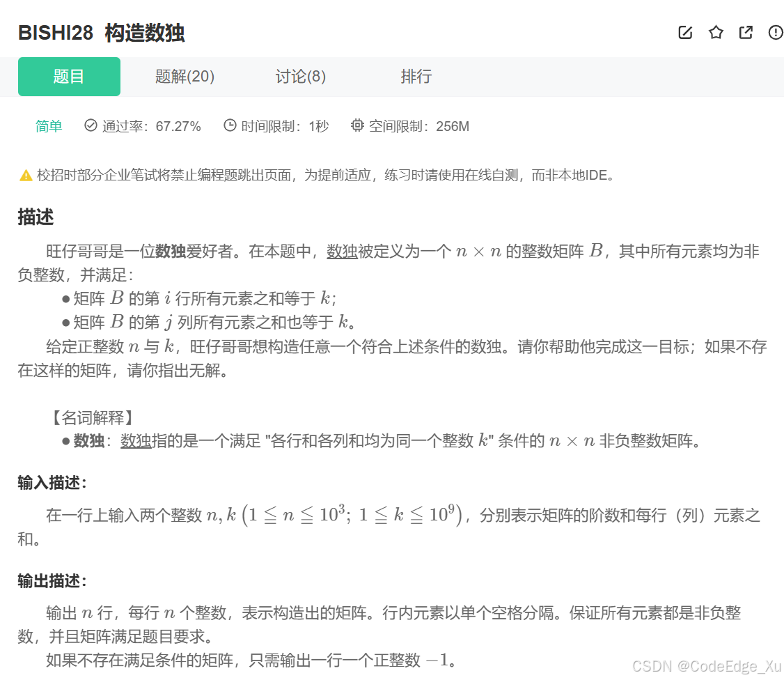Click the chip icon beside 空间限制
The width and height of the screenshot is (784, 680).
pos(357,126)
